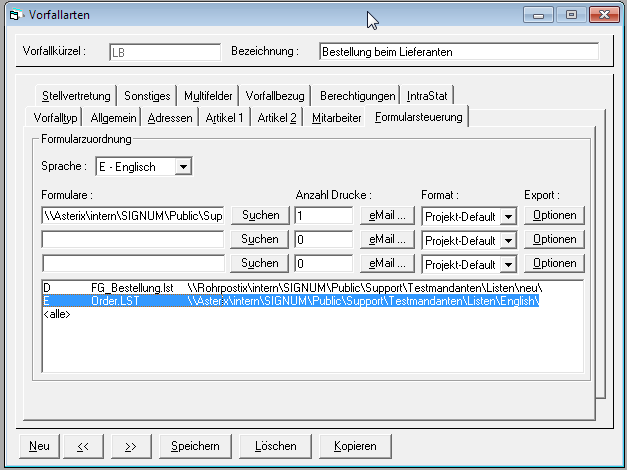Image resolution: width=627 pixels, height=470 pixels.
Task: Switch to the Stellvertretung tab
Action: [78, 96]
